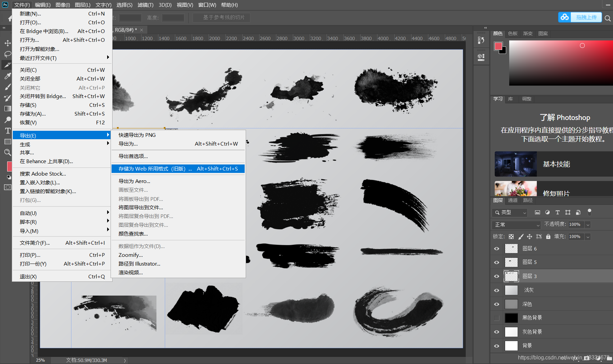This screenshot has height=364, width=613.
Task: Open the 修复照片 tutorial card
Action: (554, 189)
